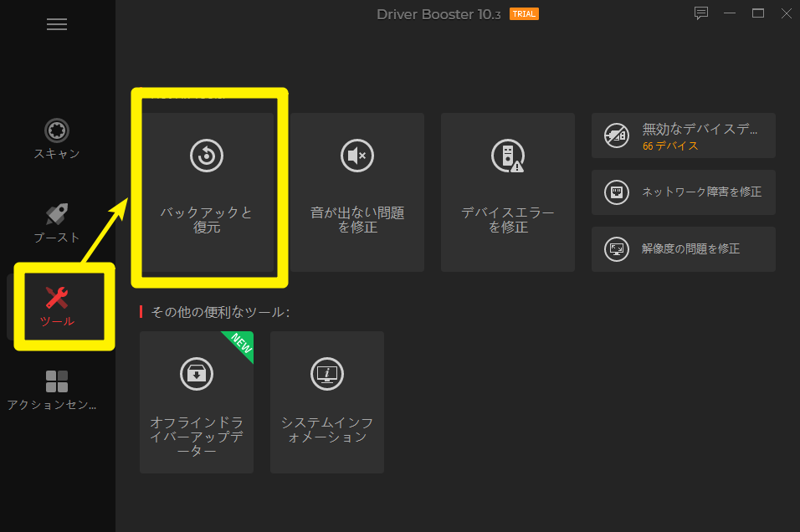
Task: Open the スキャン scan section
Action: click(x=57, y=139)
